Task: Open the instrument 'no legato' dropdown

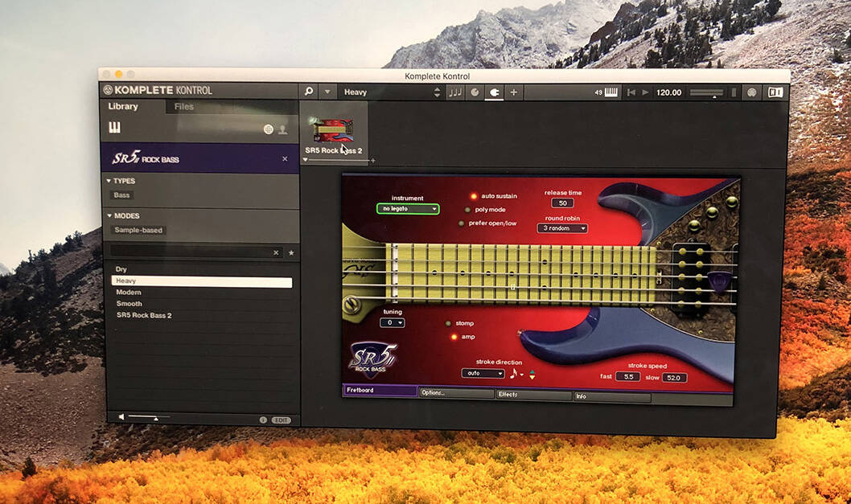Action: pos(408,209)
